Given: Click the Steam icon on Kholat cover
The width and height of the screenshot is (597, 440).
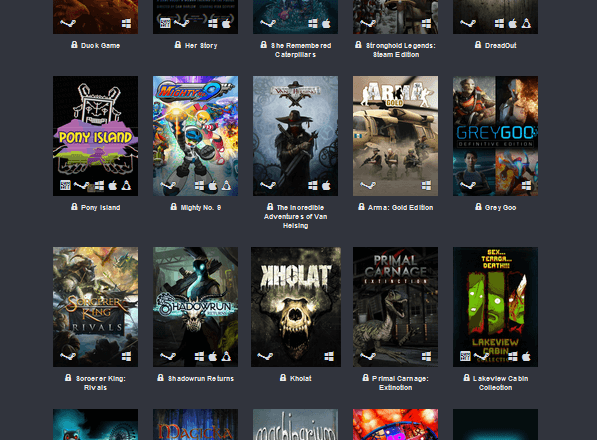Looking at the screenshot, I should point(265,357).
